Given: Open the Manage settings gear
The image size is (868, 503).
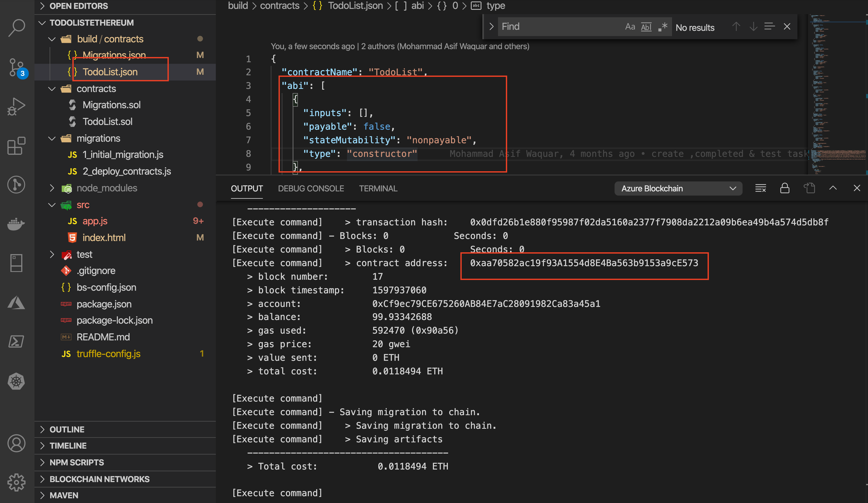Looking at the screenshot, I should pos(16,482).
